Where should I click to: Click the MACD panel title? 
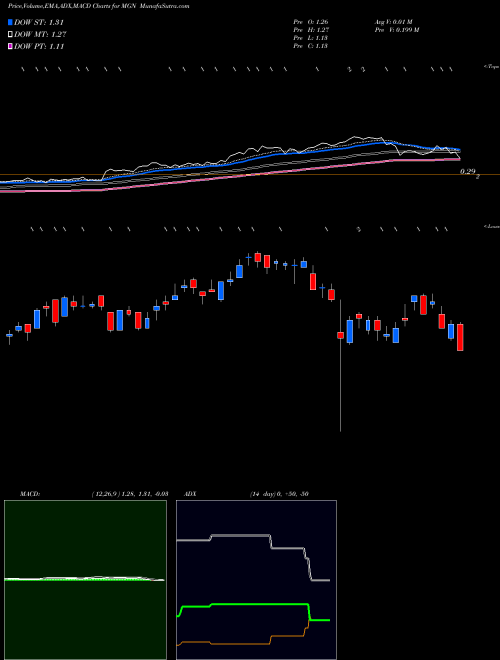30,494
